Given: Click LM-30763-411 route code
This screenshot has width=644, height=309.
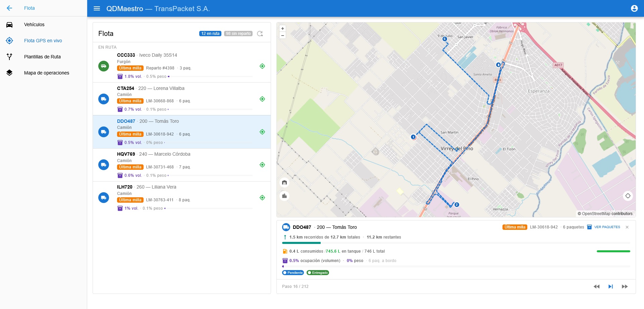Looking at the screenshot, I should [160, 200].
